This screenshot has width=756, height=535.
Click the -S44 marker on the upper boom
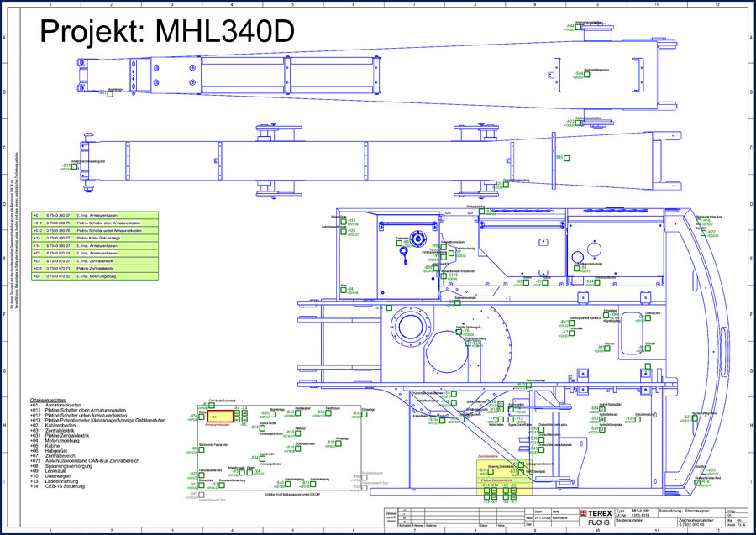coord(587,74)
